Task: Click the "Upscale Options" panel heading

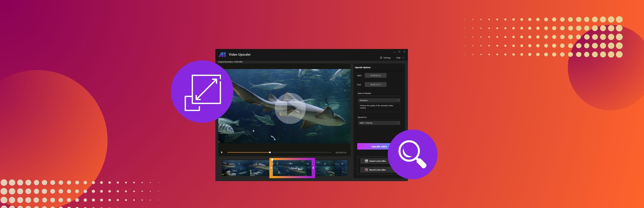Action: pos(363,67)
